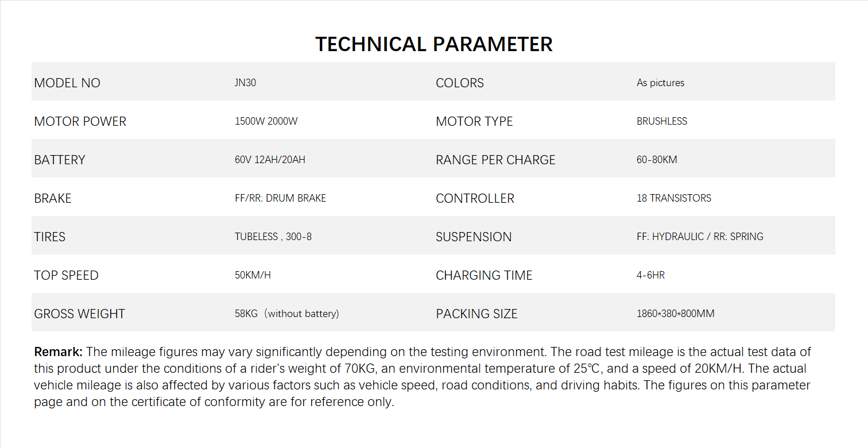Select the SUSPENSION value FF: HYDRAULIC / RR: SPRING

click(x=700, y=237)
